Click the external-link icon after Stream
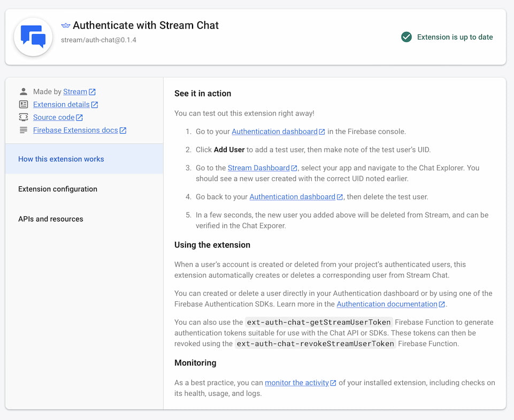Image resolution: width=514 pixels, height=420 pixels. pyautogui.click(x=92, y=92)
